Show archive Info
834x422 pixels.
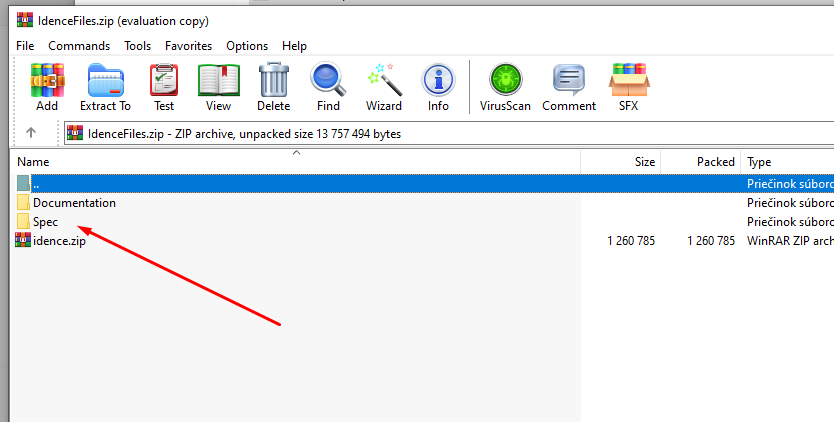point(438,87)
